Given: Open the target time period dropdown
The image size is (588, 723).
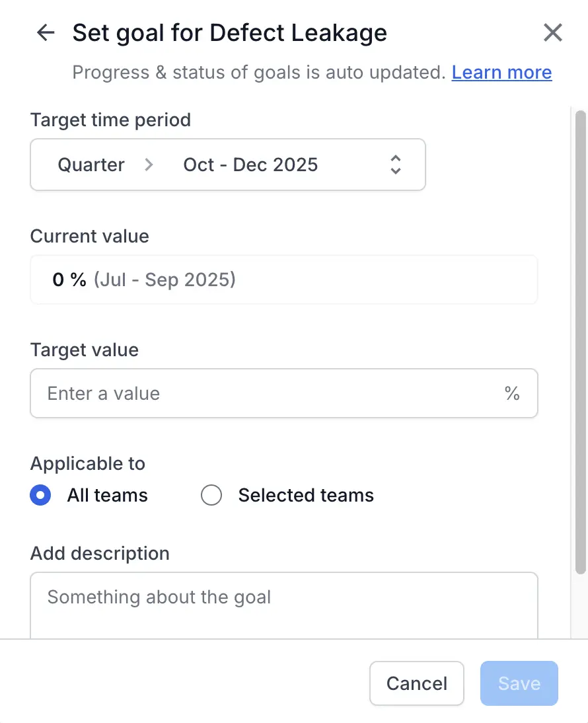Looking at the screenshot, I should (228, 165).
